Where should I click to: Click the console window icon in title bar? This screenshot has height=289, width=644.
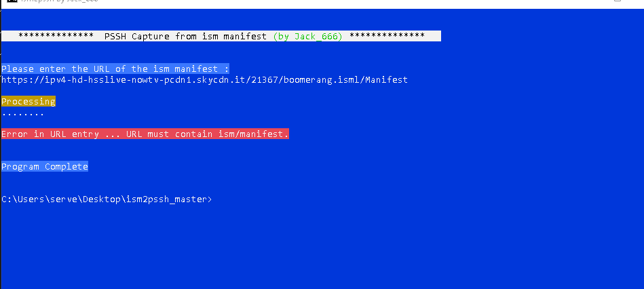tap(4, 3)
